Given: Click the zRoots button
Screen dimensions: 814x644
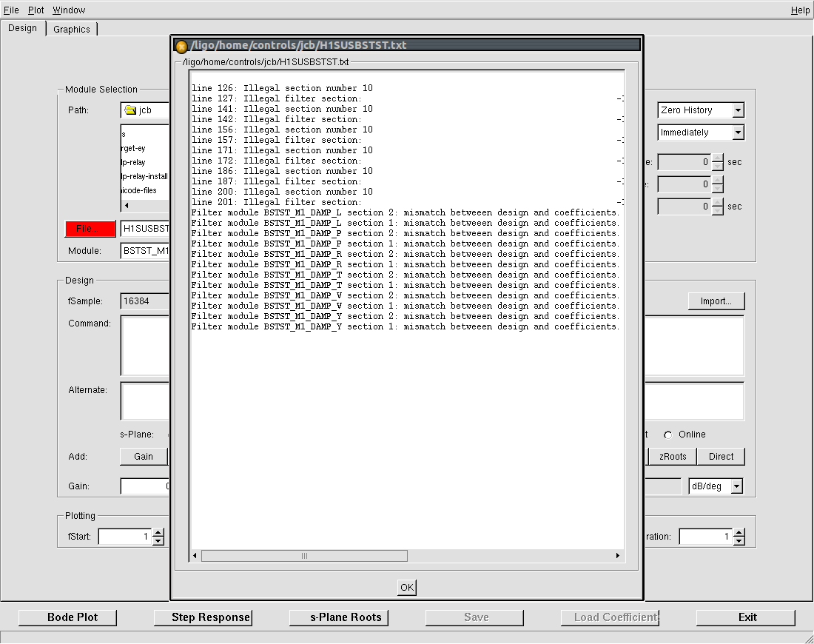Looking at the screenshot, I should (x=672, y=457).
